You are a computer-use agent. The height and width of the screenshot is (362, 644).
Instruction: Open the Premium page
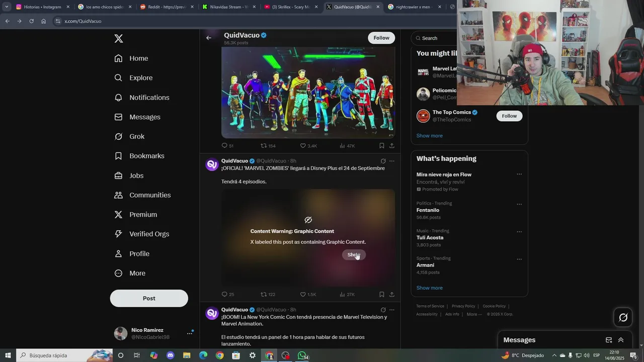136,215
